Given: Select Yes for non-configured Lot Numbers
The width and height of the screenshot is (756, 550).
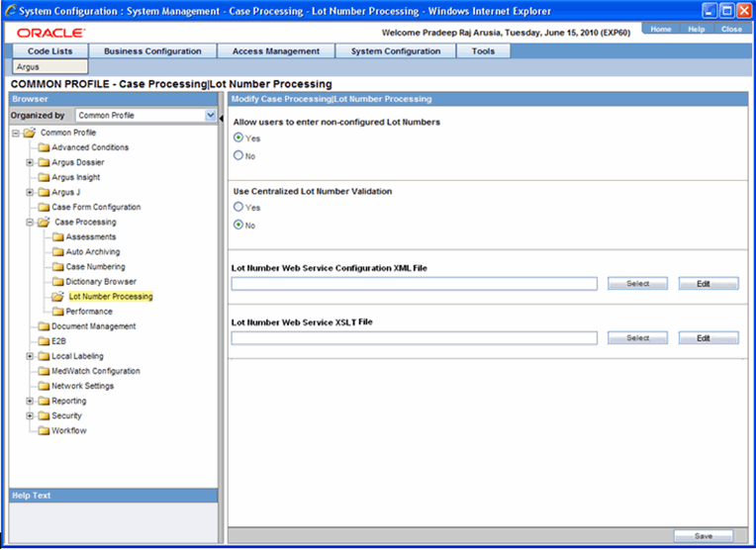Looking at the screenshot, I should (x=238, y=137).
